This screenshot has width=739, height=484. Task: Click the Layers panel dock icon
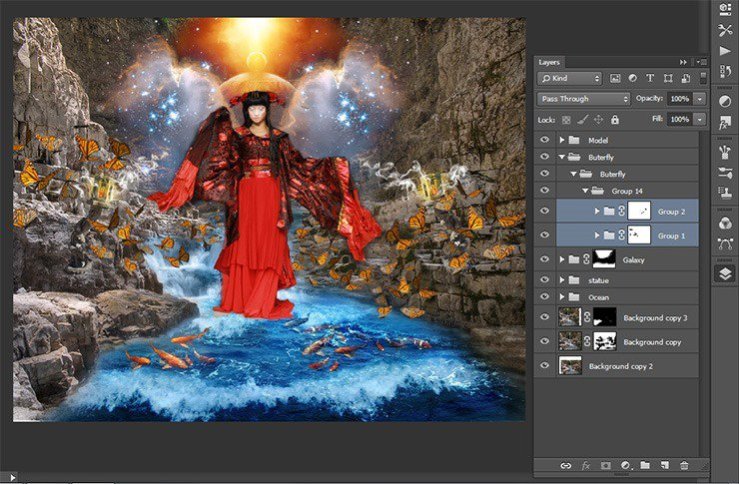pyautogui.click(x=725, y=274)
